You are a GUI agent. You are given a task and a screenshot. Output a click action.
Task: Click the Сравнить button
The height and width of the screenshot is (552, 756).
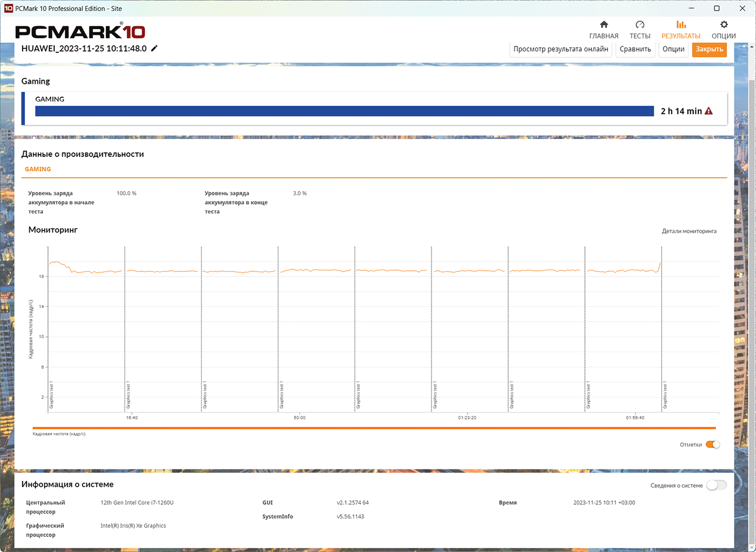pyautogui.click(x=635, y=49)
